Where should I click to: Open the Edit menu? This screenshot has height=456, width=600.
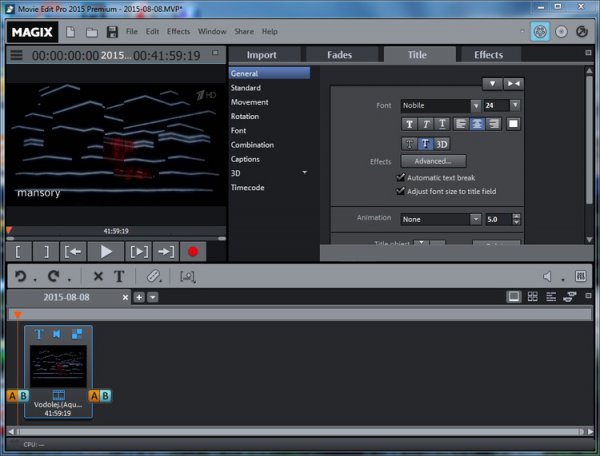point(152,32)
